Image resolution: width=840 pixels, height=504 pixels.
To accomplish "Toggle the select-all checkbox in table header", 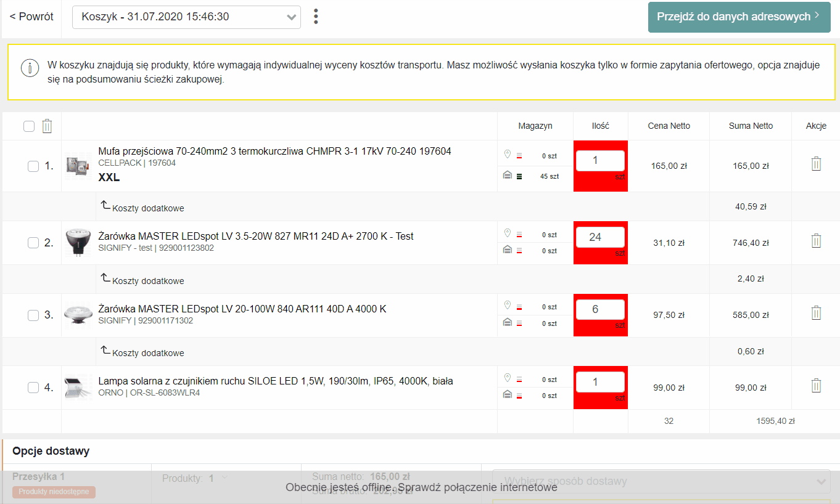I will click(x=29, y=126).
